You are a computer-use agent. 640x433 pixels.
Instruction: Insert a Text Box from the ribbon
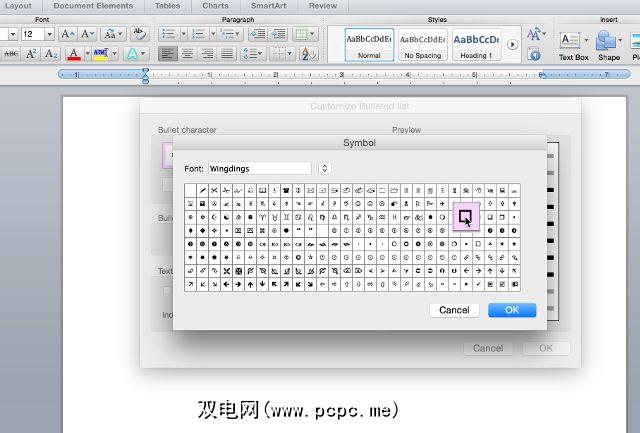(x=572, y=43)
